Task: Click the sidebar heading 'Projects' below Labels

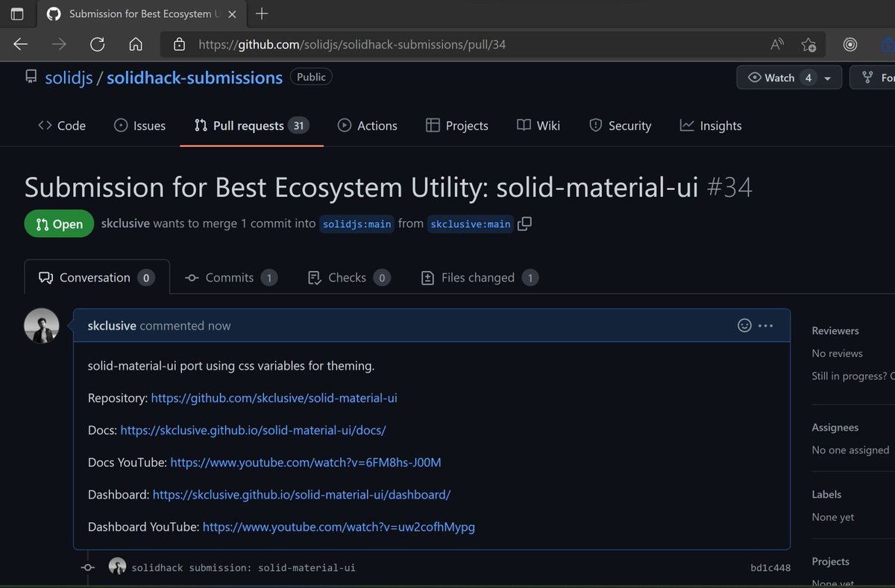Action: [830, 561]
